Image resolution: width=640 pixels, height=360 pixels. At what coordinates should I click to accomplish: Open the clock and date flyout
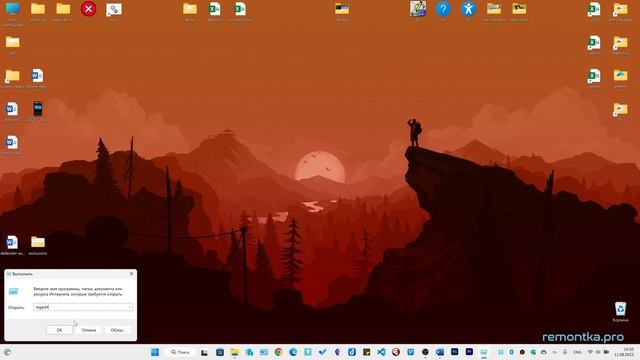[624, 352]
